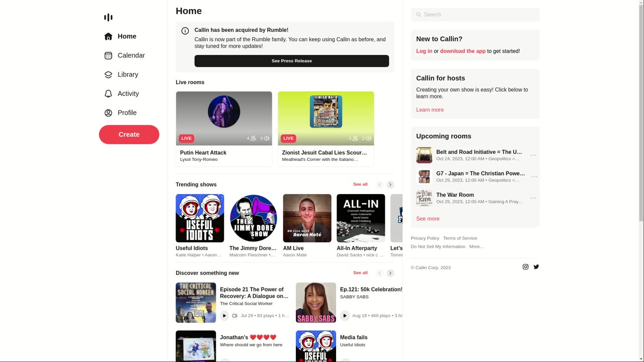Screen dimensions: 644x362
Task: Click See all for Trending shows
Action: coord(360,185)
